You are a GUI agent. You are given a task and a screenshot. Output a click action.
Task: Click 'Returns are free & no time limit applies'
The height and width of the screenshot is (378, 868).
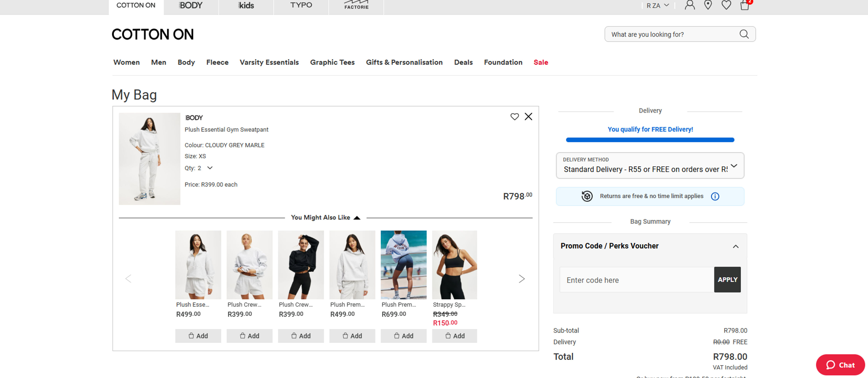652,196
